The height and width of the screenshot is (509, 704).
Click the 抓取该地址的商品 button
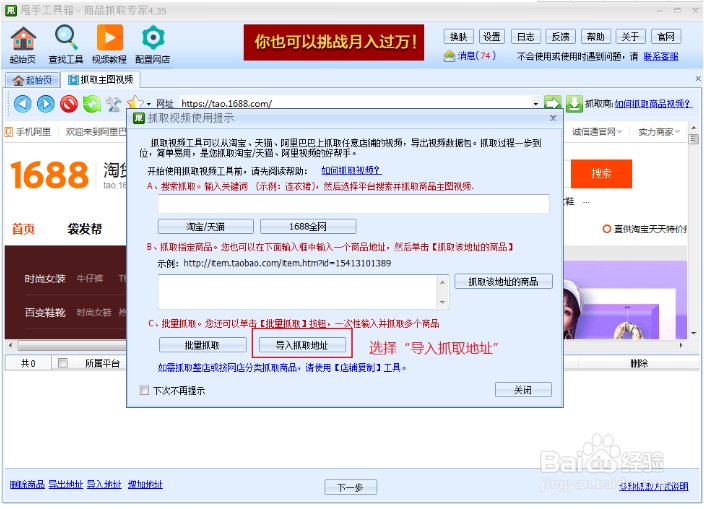[x=503, y=281]
